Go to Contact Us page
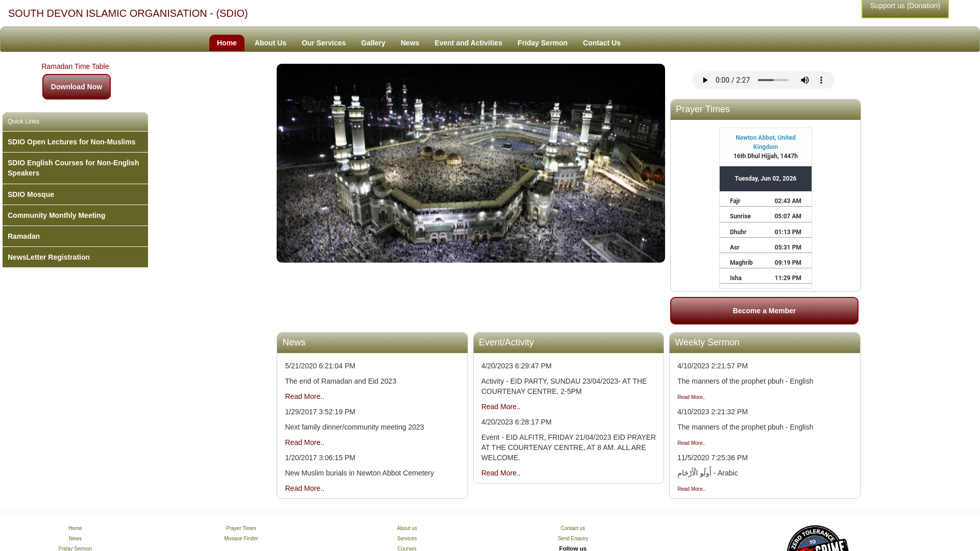The height and width of the screenshot is (551, 980). click(602, 43)
